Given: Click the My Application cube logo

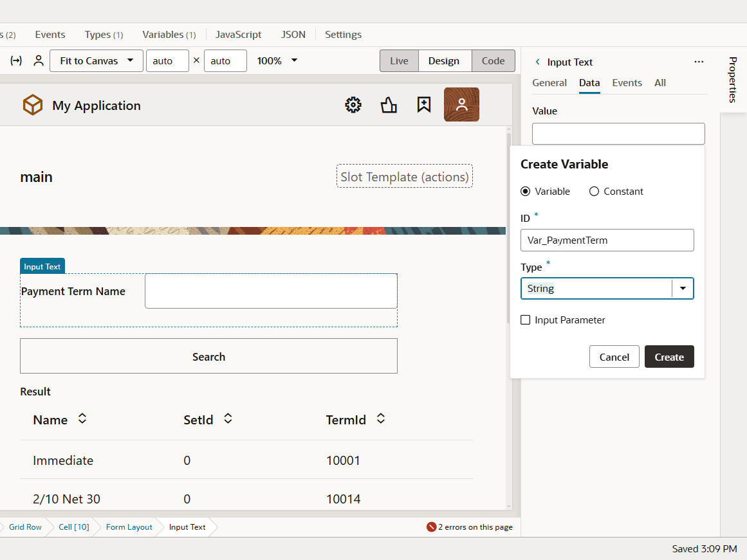Looking at the screenshot, I should (x=33, y=105).
